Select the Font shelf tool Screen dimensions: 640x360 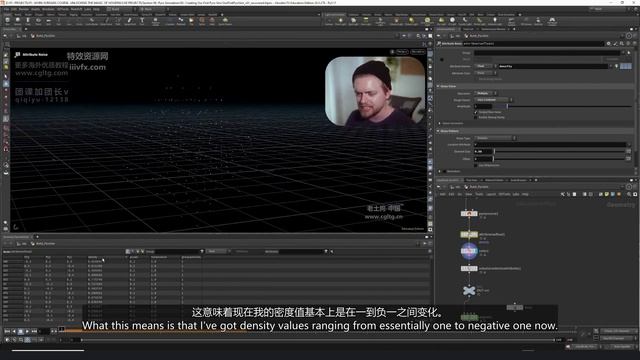[x=142, y=21]
